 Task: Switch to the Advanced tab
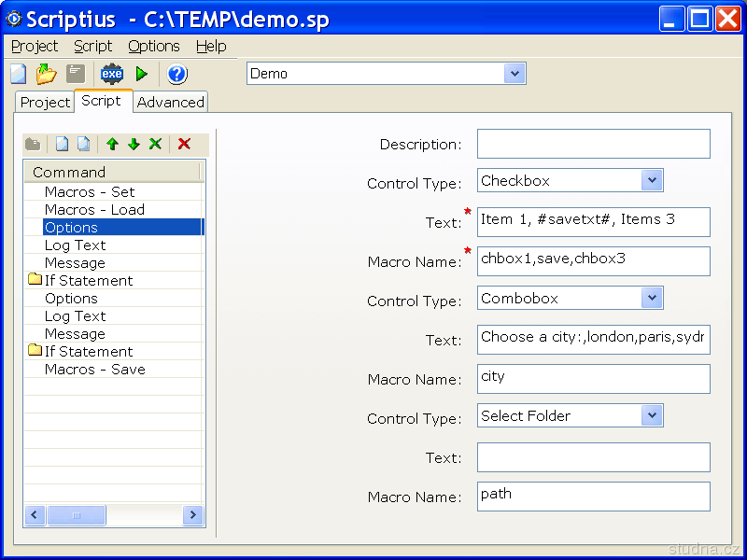pyautogui.click(x=170, y=103)
